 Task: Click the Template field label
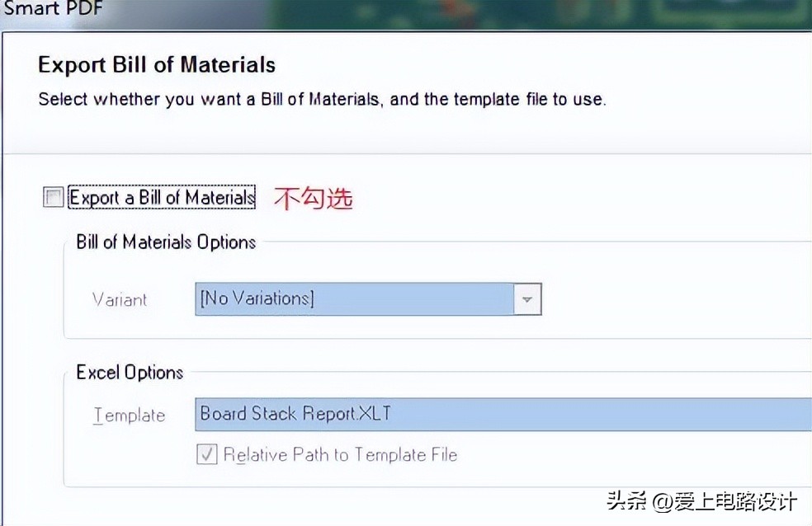129,416
